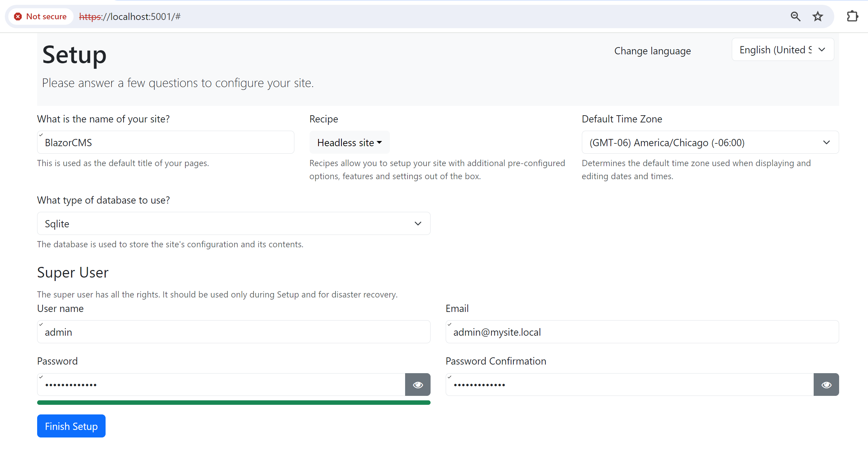Bookmark this page with the star icon
The image size is (868, 476).
817,17
